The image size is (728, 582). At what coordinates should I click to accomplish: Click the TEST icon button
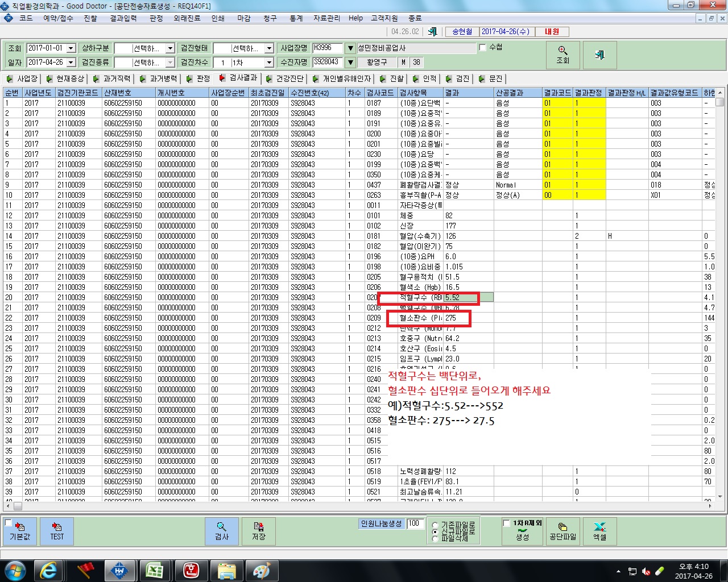[57, 531]
